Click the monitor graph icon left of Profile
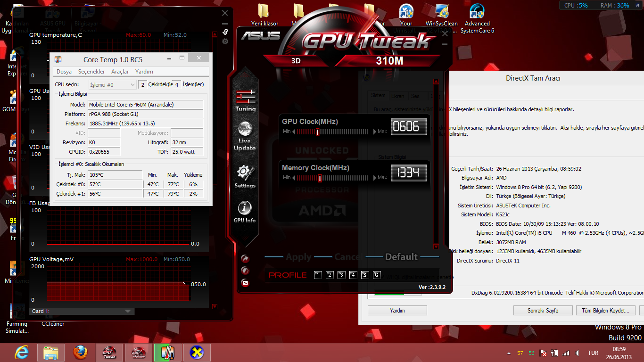 tap(245, 283)
